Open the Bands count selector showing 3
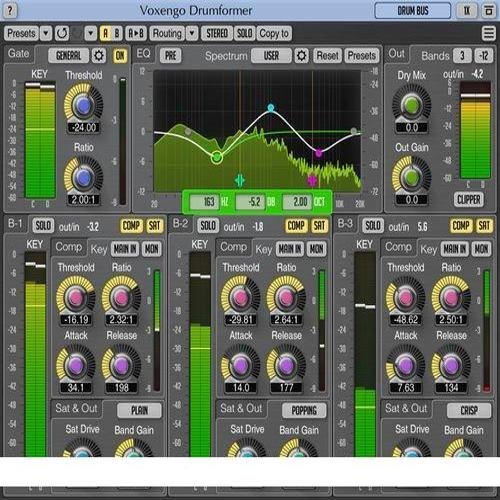This screenshot has width=500, height=500. coord(462,56)
